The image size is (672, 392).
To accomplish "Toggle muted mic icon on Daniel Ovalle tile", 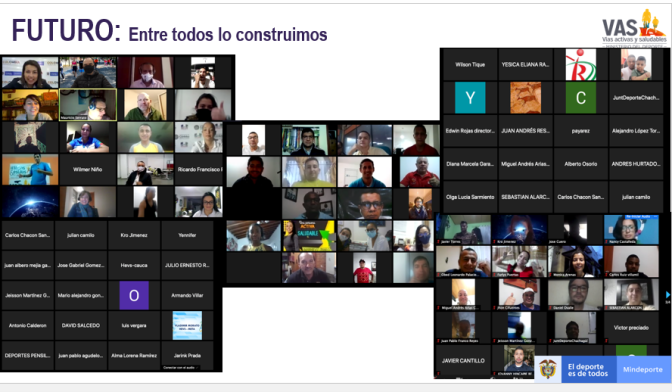I will click(x=550, y=308).
